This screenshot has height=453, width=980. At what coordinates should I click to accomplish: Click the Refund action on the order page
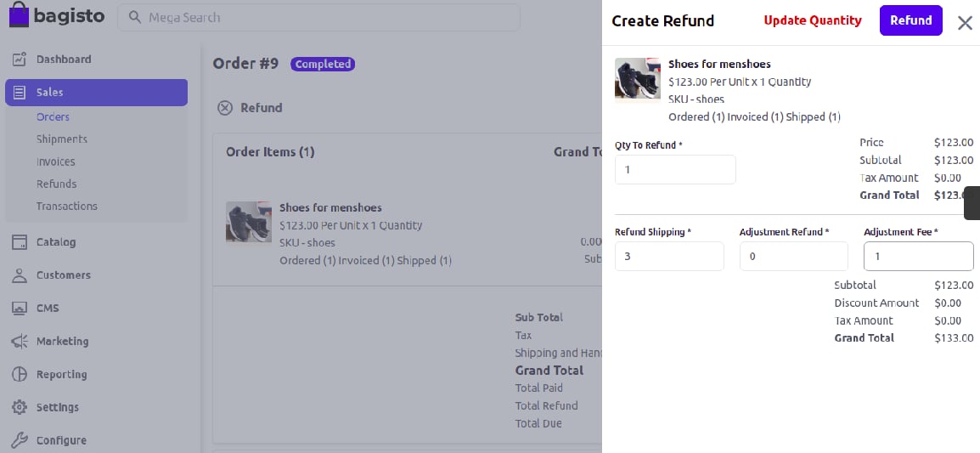pos(250,108)
